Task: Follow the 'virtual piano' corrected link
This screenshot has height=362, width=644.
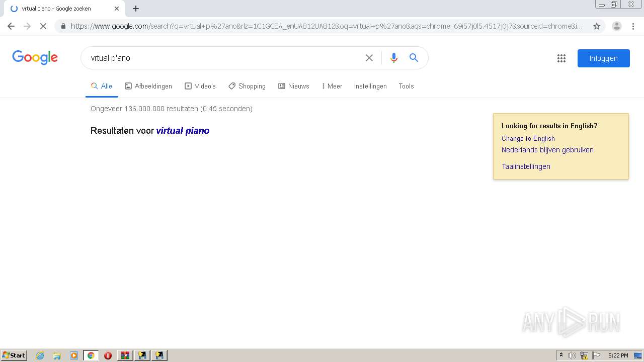Action: pyautogui.click(x=183, y=131)
